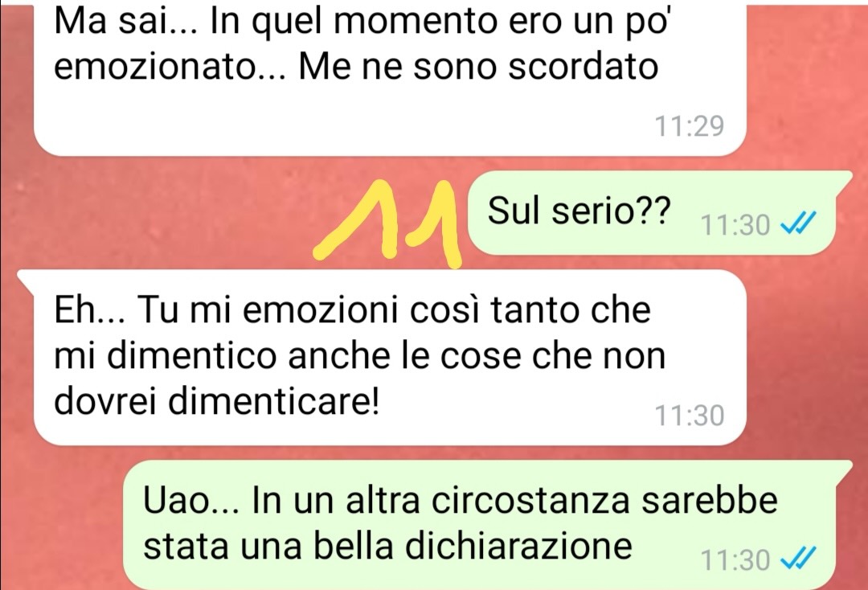Image resolution: width=868 pixels, height=590 pixels.
Task: Click the words 'dovrei dimenticare!' in the received message
Action: tap(217, 400)
